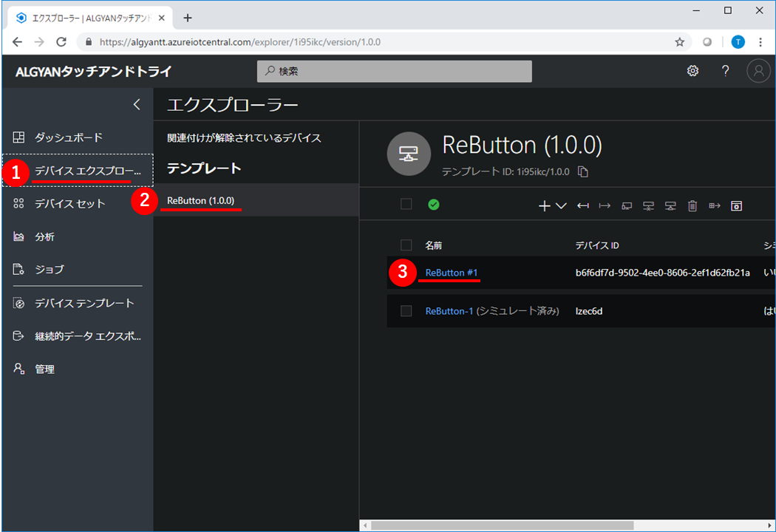Click the scrollbar left arrow

click(x=365, y=525)
